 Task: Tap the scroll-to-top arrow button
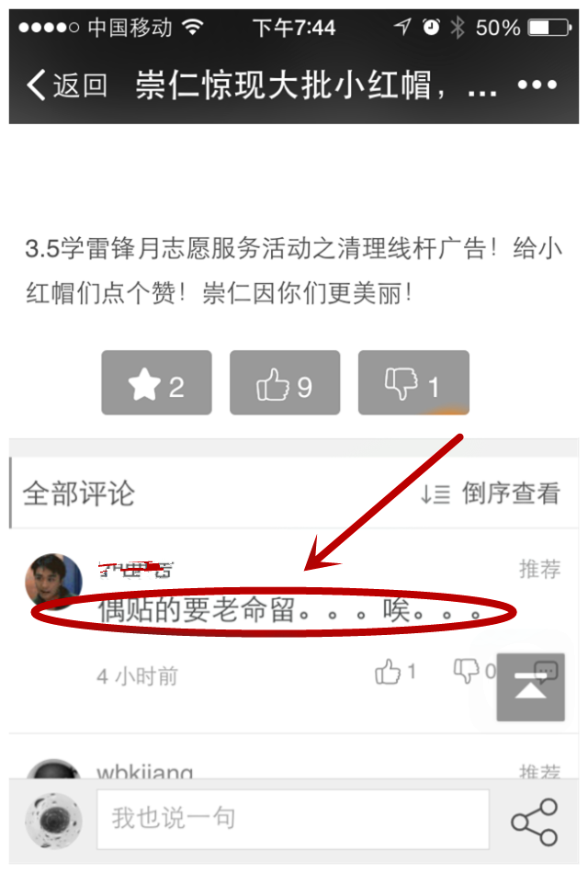pos(531,687)
